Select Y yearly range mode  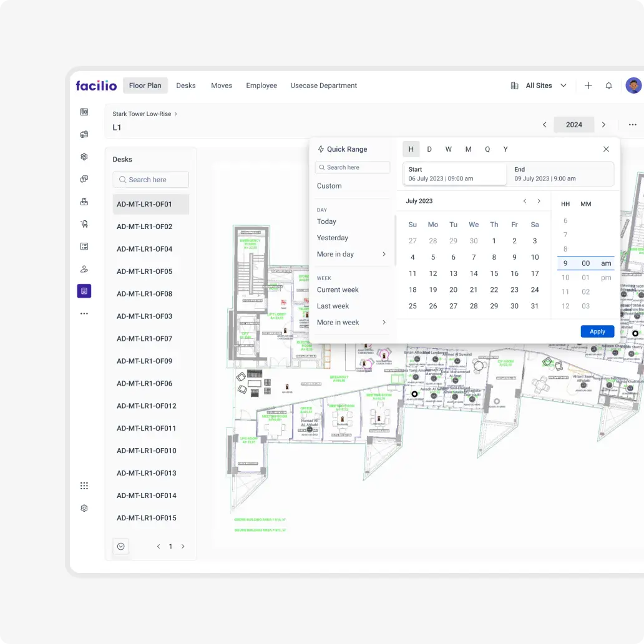505,149
